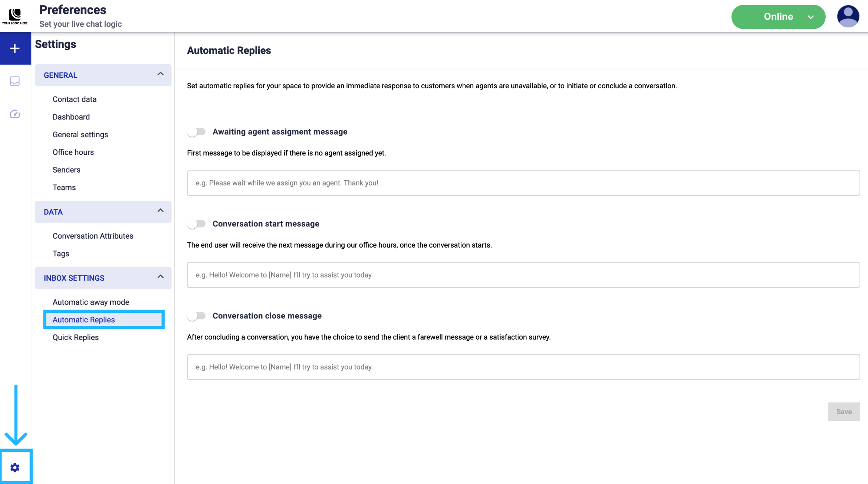The width and height of the screenshot is (868, 484).
Task: Open the user profile avatar
Action: (848, 16)
